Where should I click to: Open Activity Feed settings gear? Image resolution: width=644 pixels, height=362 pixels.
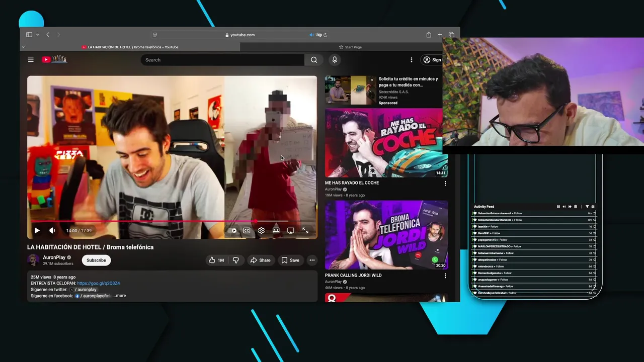pyautogui.click(x=593, y=207)
